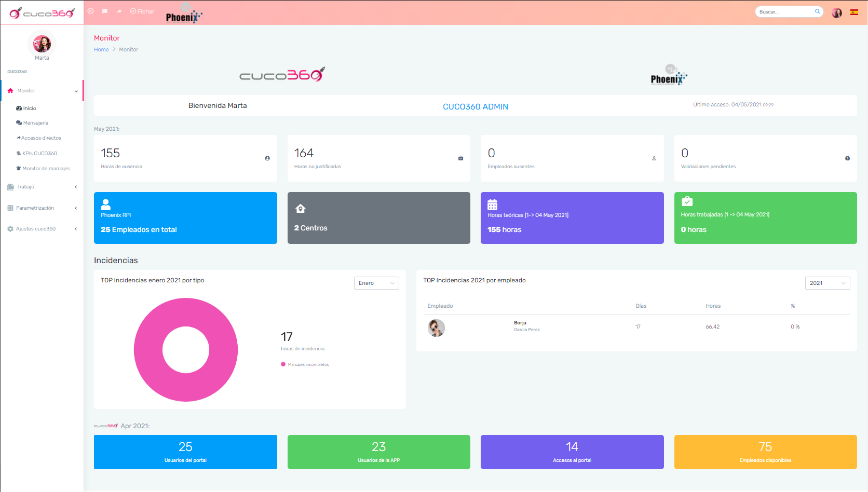Click the Accesos directos arrow icon
This screenshot has height=492, width=868.
(x=19, y=138)
